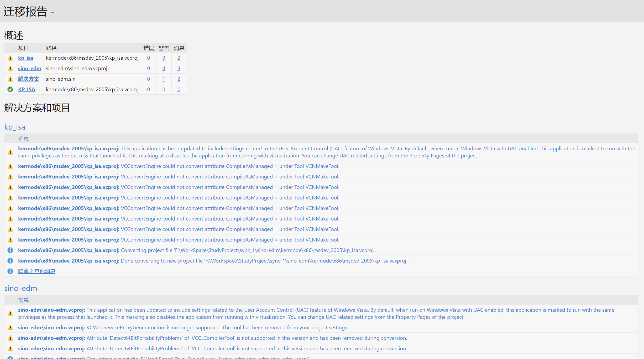Open the 2 messages link for kp_isa

tap(179, 58)
